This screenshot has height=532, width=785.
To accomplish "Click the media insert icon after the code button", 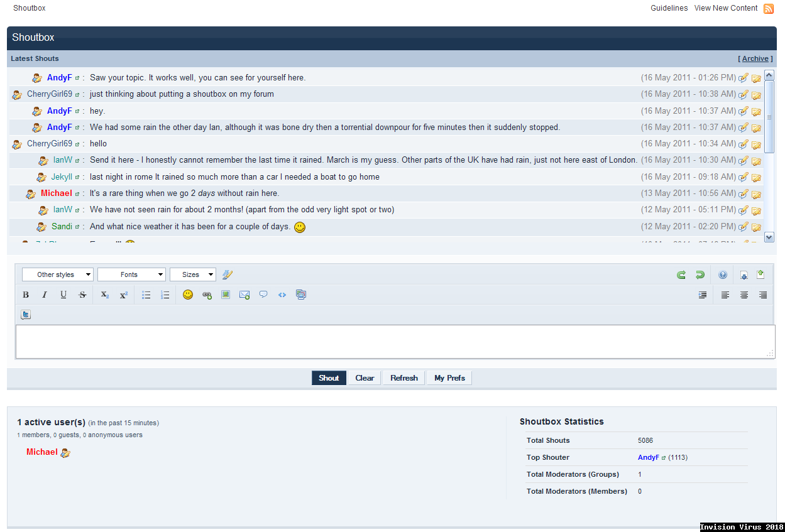I will pyautogui.click(x=301, y=295).
